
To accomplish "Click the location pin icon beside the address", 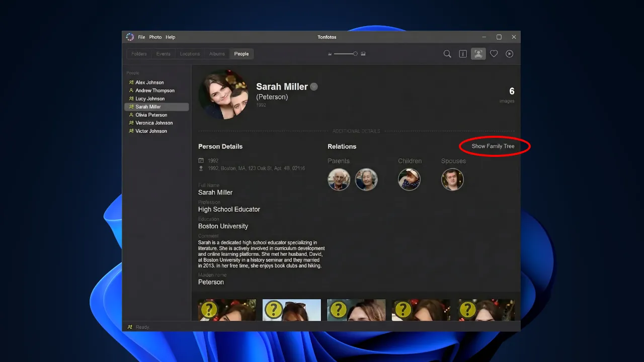I will click(x=201, y=168).
